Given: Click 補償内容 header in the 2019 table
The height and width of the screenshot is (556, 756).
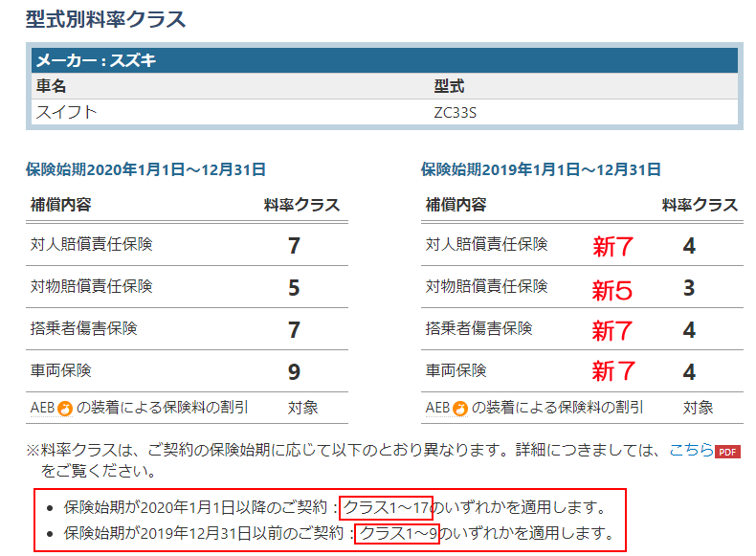Looking at the screenshot, I should (456, 205).
